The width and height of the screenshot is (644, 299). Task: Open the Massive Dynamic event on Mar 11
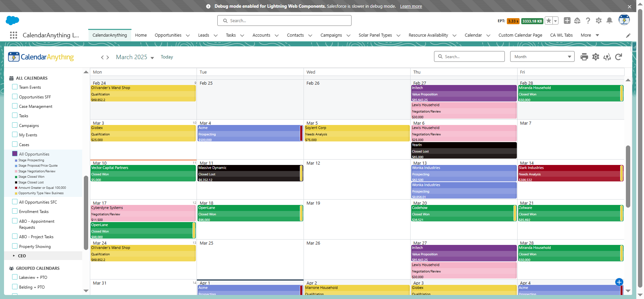click(250, 173)
